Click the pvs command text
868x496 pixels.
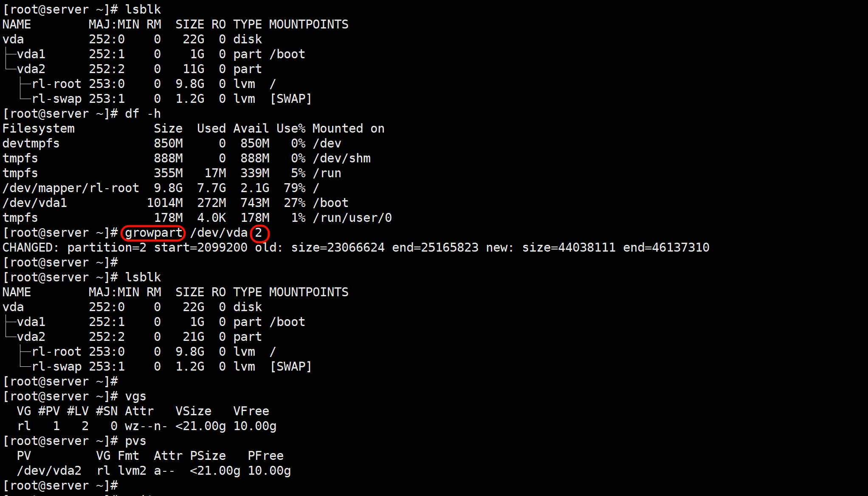135,441
